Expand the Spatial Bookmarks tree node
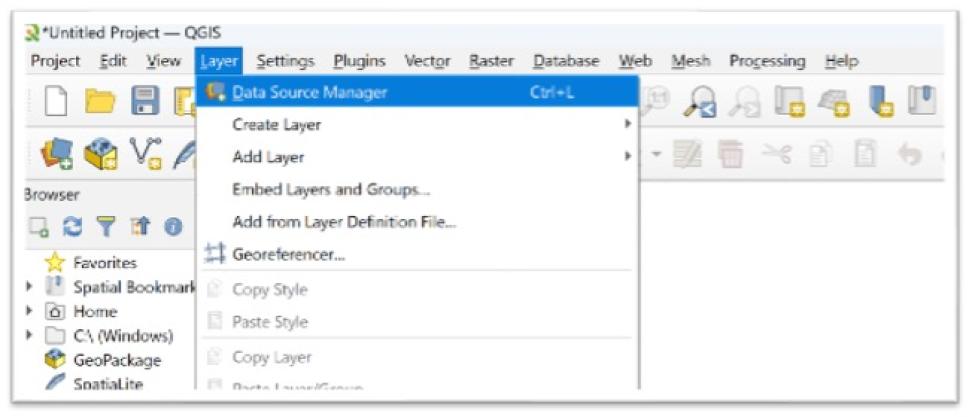 (x=29, y=287)
